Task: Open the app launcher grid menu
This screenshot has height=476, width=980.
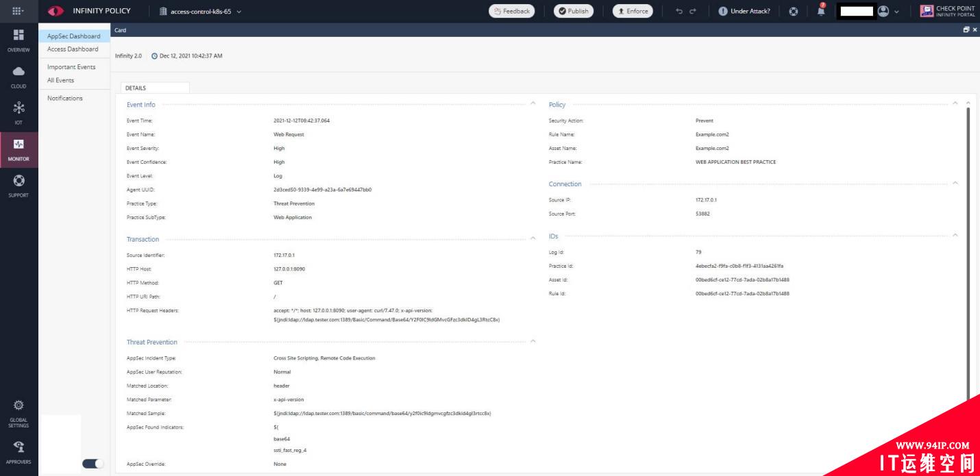Action: [x=19, y=11]
